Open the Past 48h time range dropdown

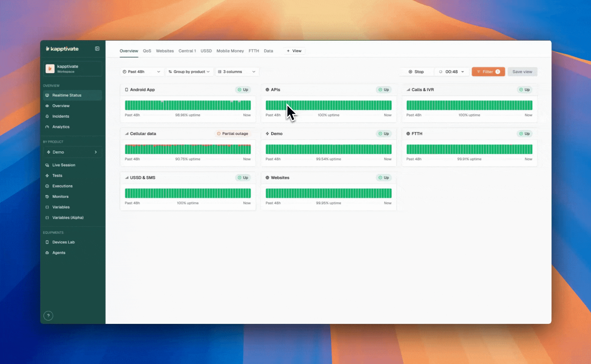click(142, 72)
